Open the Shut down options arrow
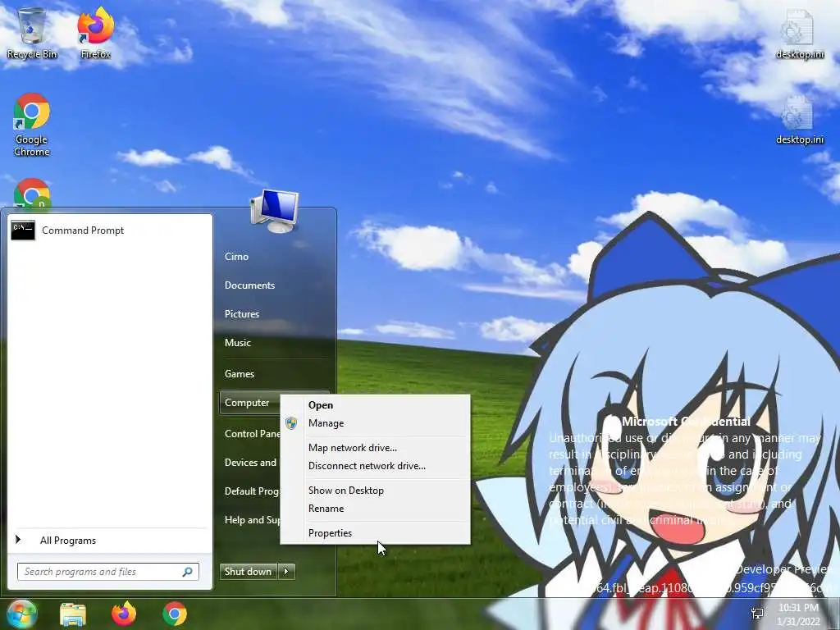 (286, 572)
